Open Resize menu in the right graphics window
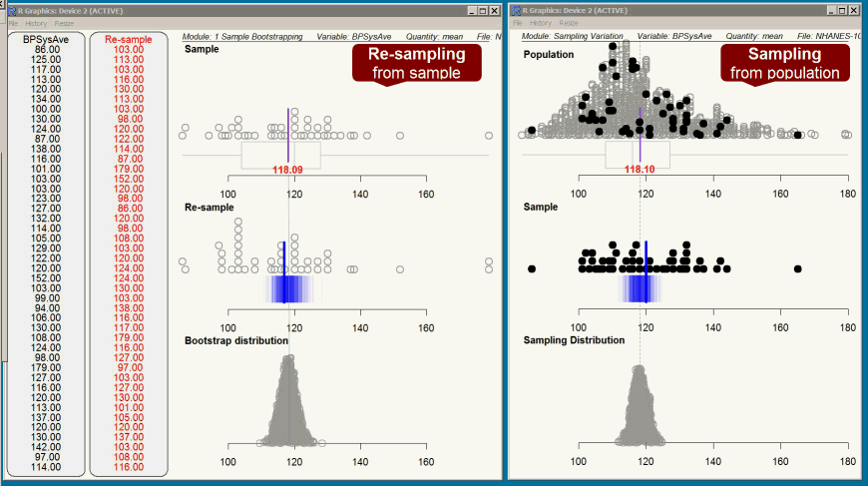Image resolution: width=868 pixels, height=486 pixels. (x=569, y=22)
